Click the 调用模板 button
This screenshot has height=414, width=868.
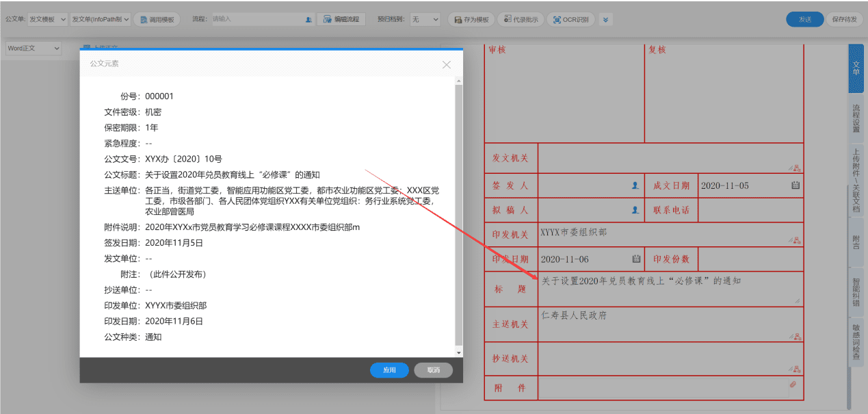click(x=157, y=20)
